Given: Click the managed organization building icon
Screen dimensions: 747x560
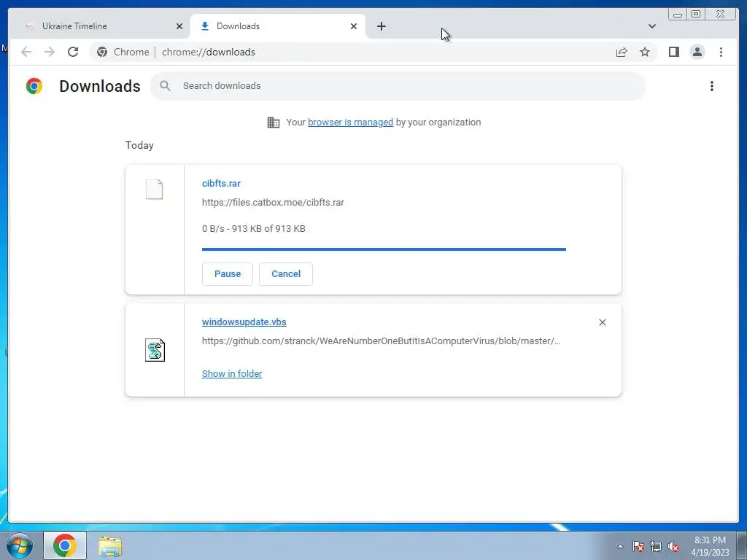Looking at the screenshot, I should [x=274, y=122].
